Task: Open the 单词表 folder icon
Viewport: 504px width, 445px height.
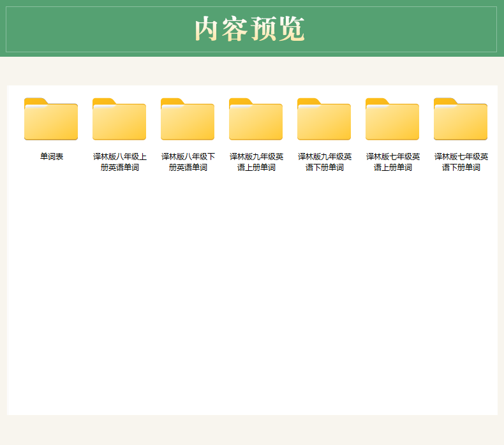Action: pyautogui.click(x=51, y=119)
